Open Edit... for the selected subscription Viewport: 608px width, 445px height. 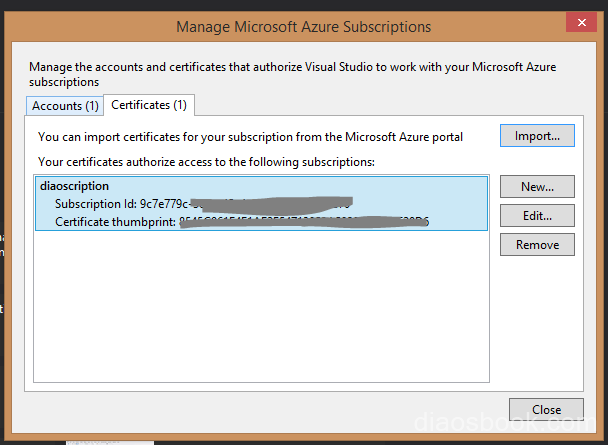point(537,216)
